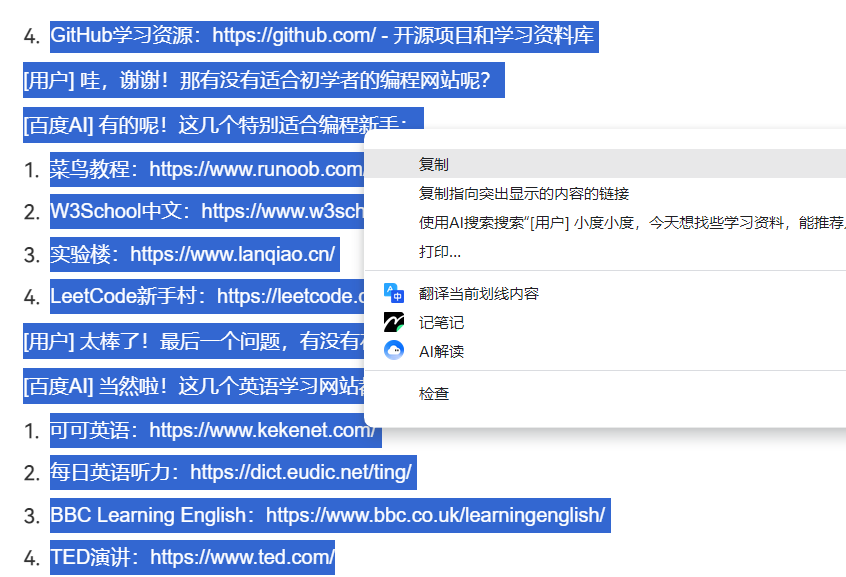Image resolution: width=846 pixels, height=577 pixels.
Task: Click the blue cloud icon beside AI解读
Action: (x=394, y=351)
